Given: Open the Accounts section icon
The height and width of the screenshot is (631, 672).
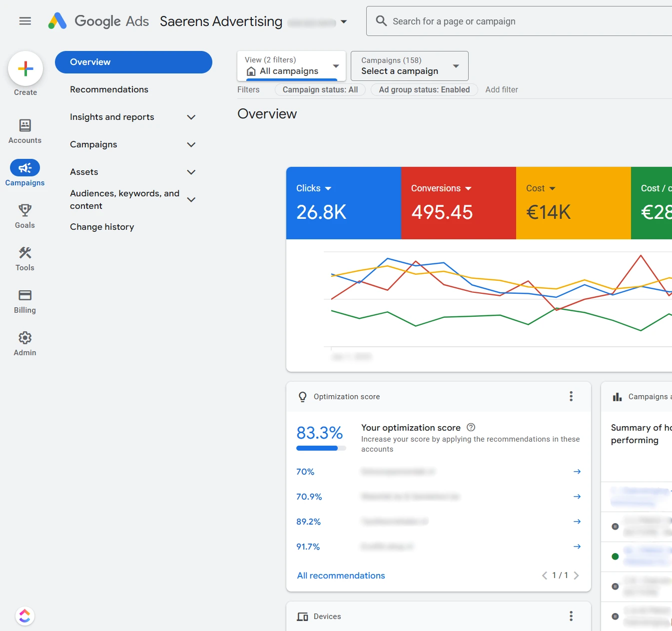Looking at the screenshot, I should pos(25,125).
